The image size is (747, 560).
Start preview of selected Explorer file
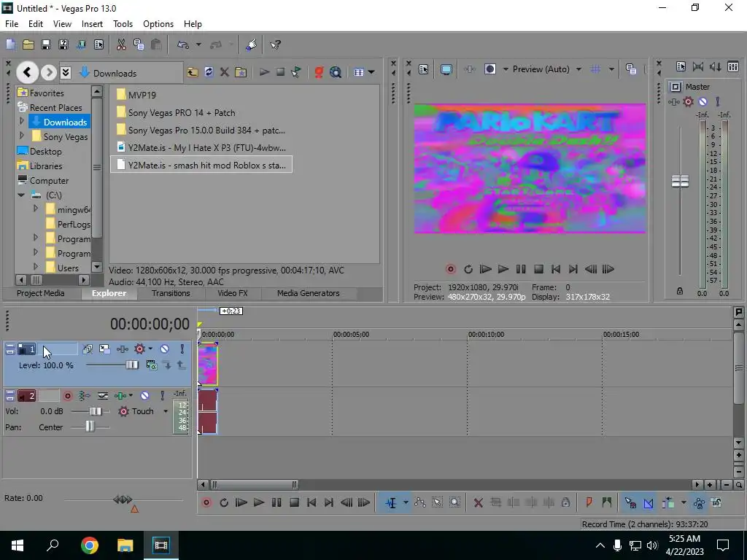[x=264, y=72]
